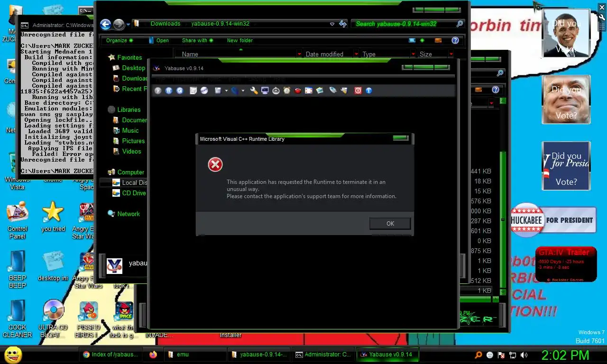Screen dimensions: 607x364
Task: Expand the view options dropdown arrow
Action: (422, 41)
